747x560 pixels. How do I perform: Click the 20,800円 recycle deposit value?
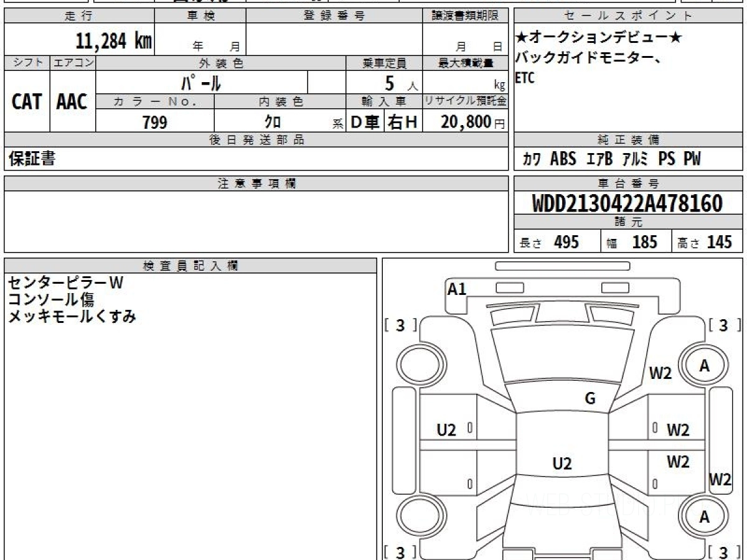tap(473, 122)
